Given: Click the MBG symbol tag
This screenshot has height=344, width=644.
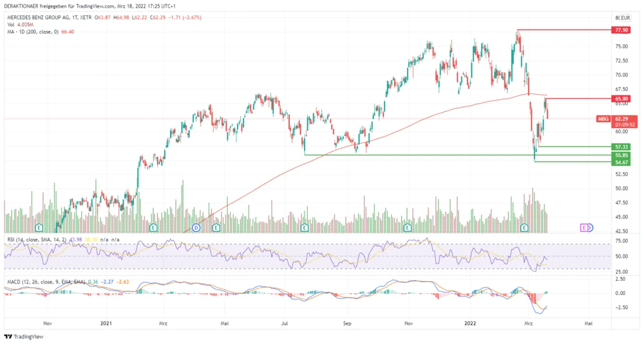Looking at the screenshot, I should click(x=603, y=119).
